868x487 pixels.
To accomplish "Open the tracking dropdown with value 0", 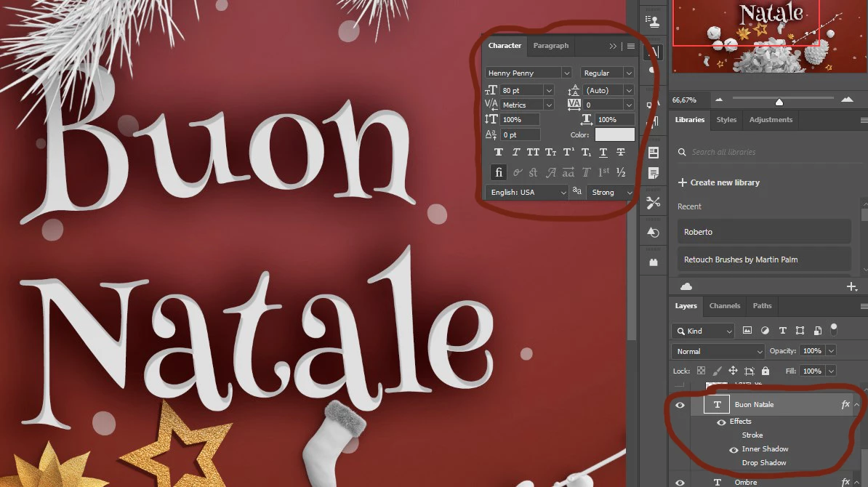I will (x=629, y=105).
